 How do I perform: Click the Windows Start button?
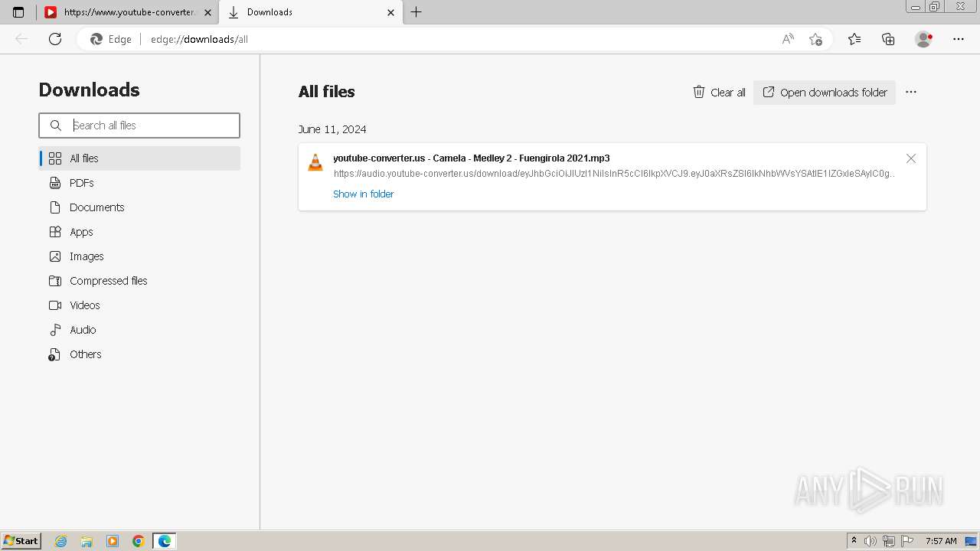pos(21,541)
